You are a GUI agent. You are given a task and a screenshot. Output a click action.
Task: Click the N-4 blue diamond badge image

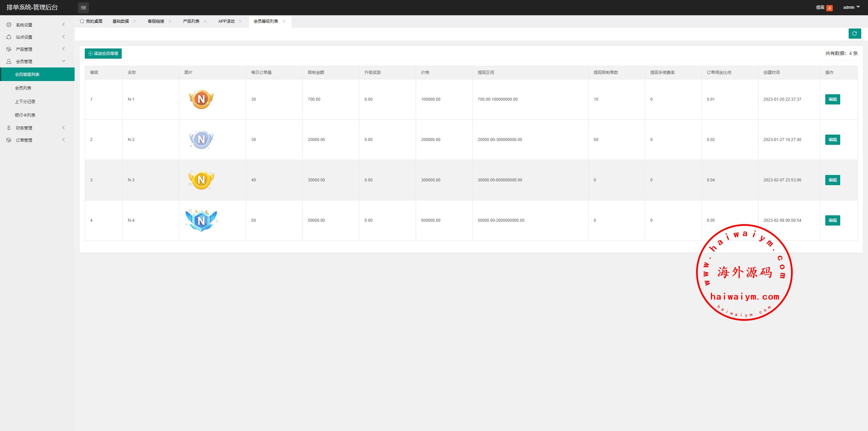pyautogui.click(x=201, y=220)
